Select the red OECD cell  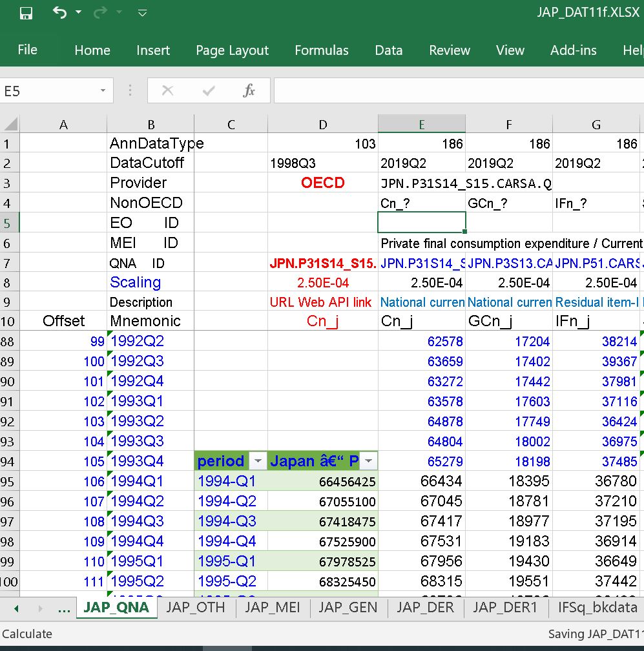click(x=322, y=183)
